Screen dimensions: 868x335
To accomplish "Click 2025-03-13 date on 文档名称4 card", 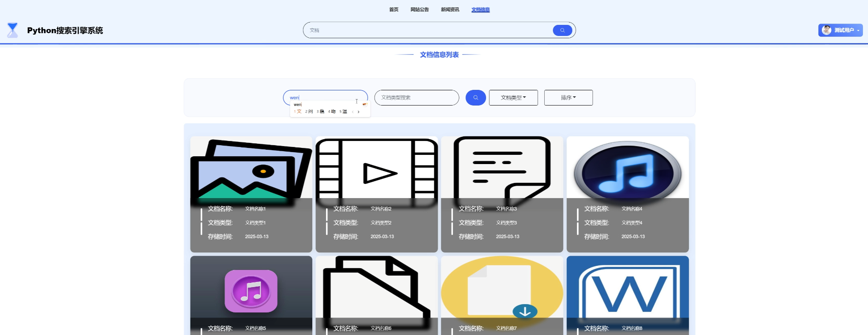I will tap(633, 237).
